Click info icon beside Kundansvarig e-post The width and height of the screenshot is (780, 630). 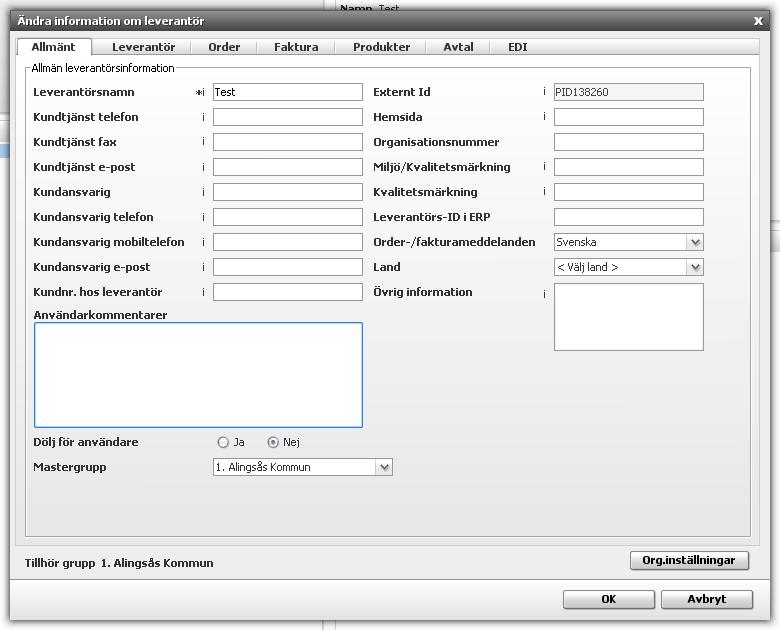[x=203, y=267]
